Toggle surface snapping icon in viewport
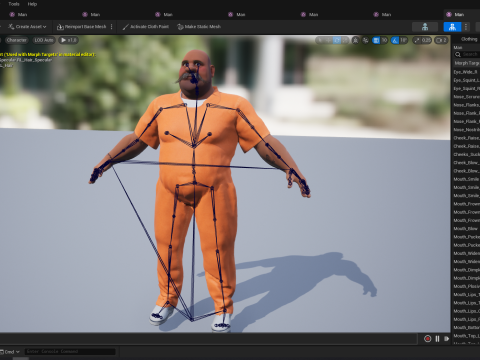Image resolution: width=480 pixels, height=360 pixels. [x=365, y=40]
